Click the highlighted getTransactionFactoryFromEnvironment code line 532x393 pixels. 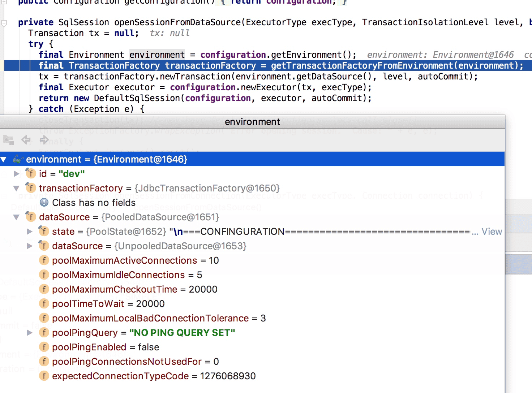[268, 65]
